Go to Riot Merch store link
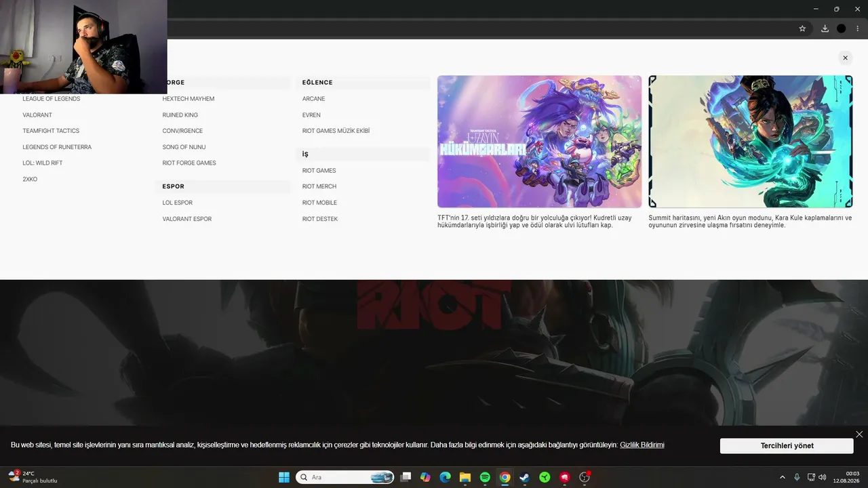 point(319,186)
